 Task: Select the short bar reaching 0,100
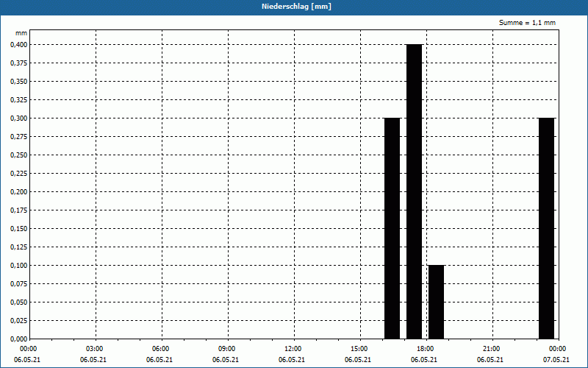pyautogui.click(x=436, y=302)
